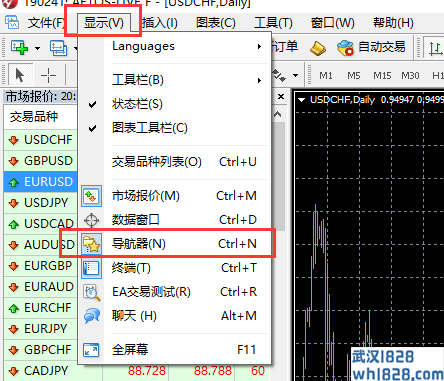This screenshot has width=444, height=381.
Task: Select the USDCHF symbol row
Action: click(40, 140)
